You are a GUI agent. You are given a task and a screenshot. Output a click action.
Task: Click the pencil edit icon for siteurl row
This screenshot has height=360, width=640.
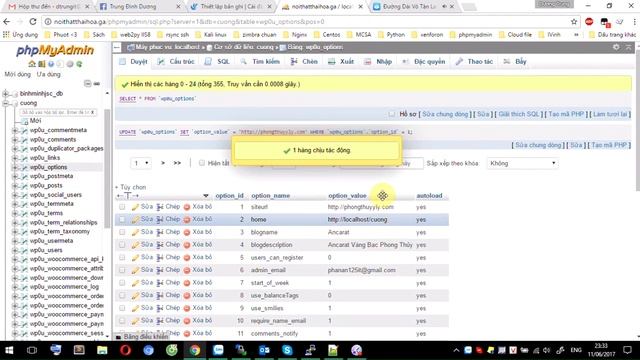tap(136, 207)
